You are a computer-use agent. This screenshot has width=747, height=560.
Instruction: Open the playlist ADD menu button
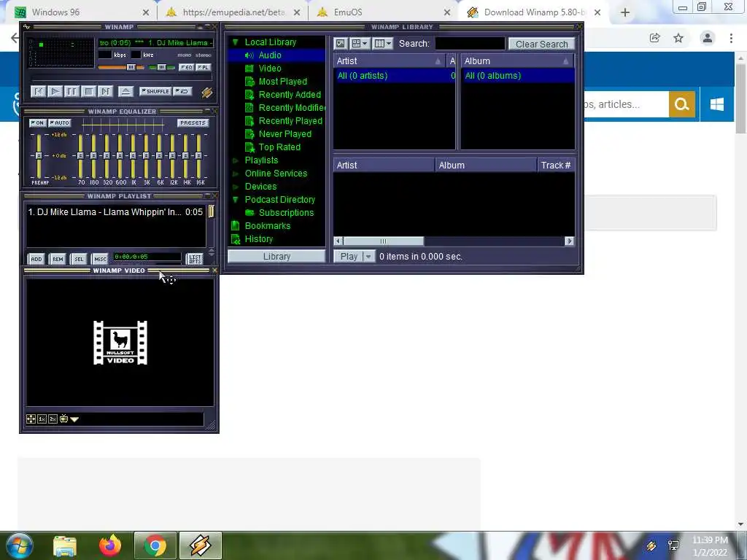[x=36, y=259]
